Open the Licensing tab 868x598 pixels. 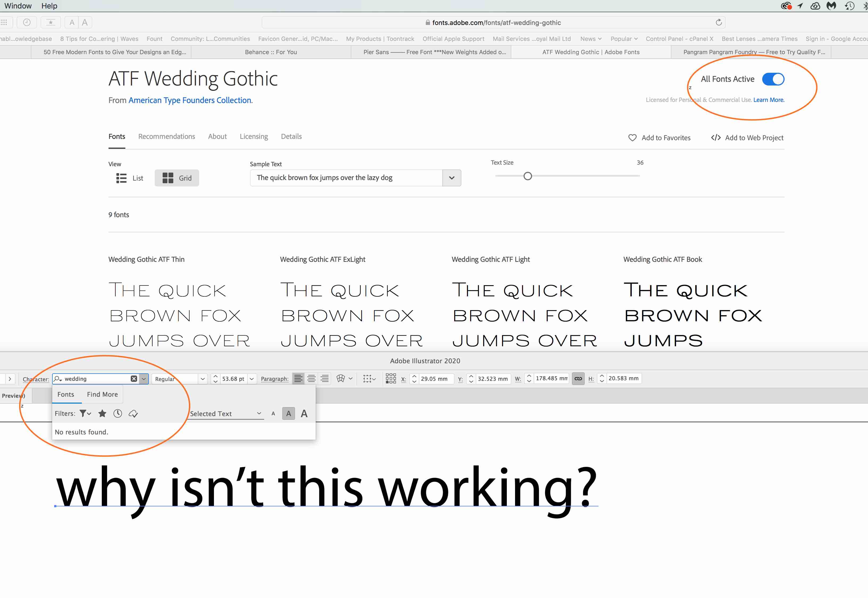click(x=254, y=136)
